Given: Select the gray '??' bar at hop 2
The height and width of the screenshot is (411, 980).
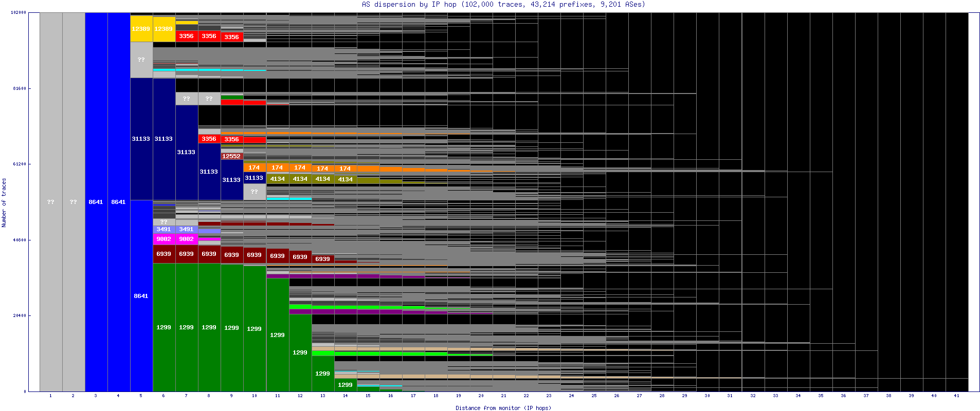Looking at the screenshot, I should [x=74, y=202].
